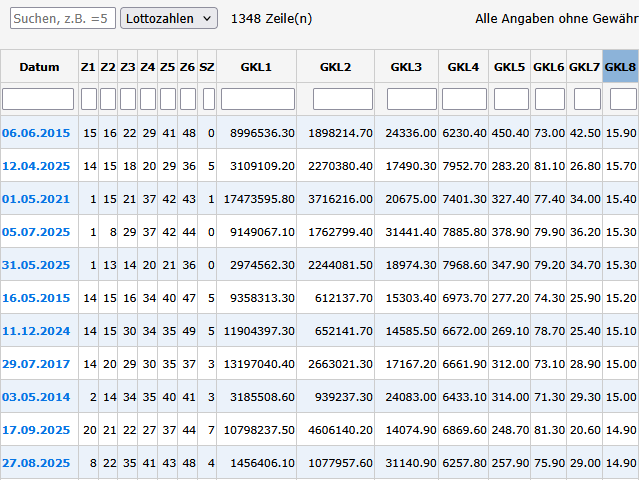Select GKL3 value 31140.90

pyautogui.click(x=411, y=463)
